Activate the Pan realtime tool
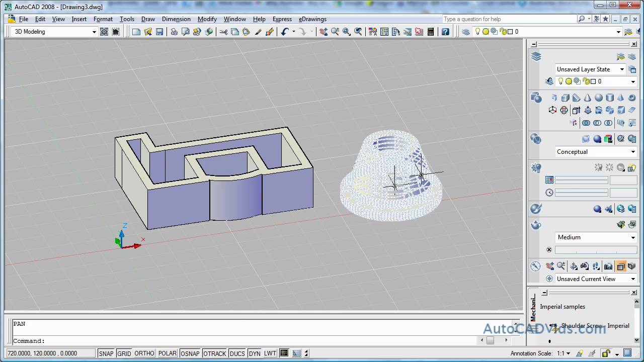The width and height of the screenshot is (644, 362). (x=324, y=32)
